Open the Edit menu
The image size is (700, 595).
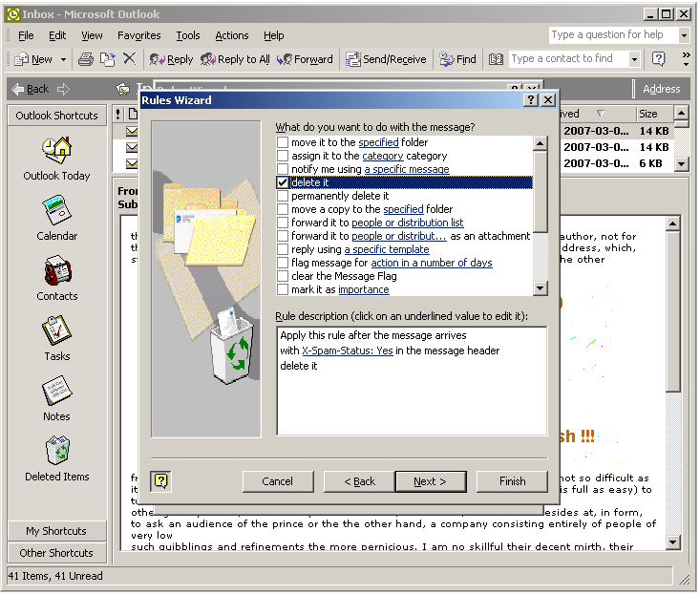click(57, 35)
